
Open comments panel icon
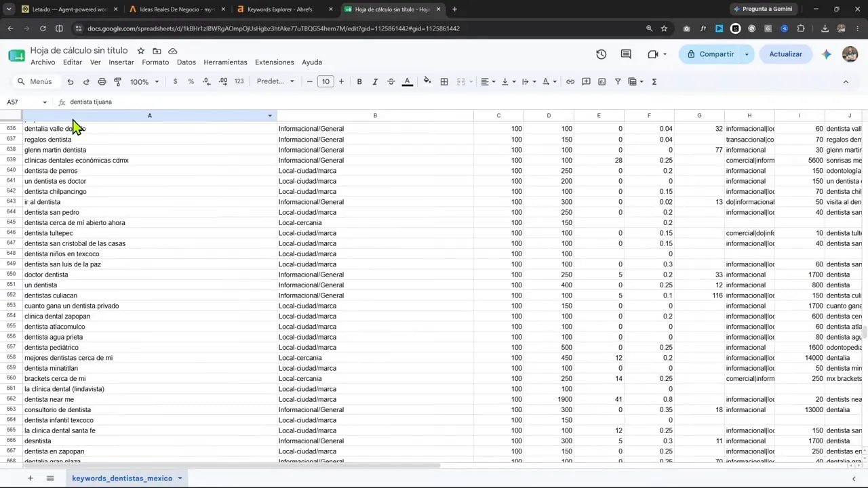(626, 54)
